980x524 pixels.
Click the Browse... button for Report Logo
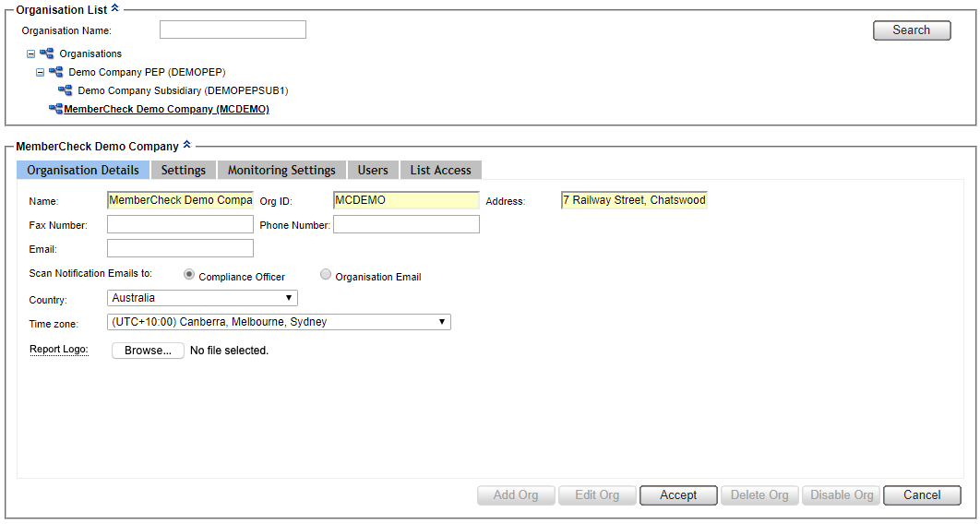coord(149,351)
